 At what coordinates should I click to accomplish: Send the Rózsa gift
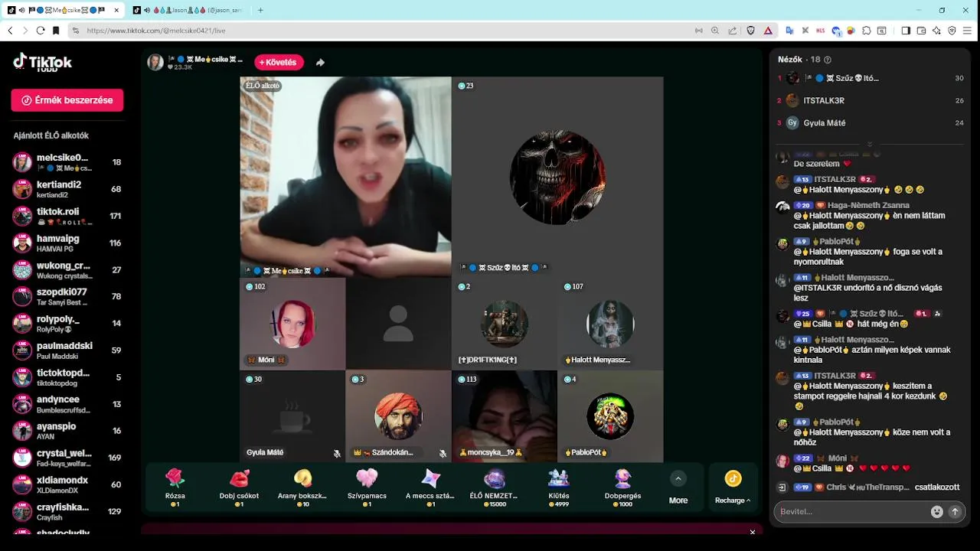(175, 487)
